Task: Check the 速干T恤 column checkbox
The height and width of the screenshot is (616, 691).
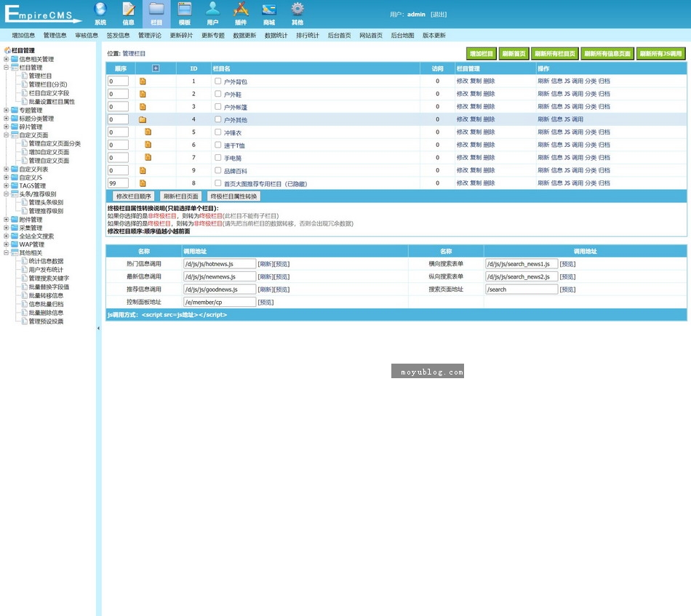Action: [x=217, y=145]
